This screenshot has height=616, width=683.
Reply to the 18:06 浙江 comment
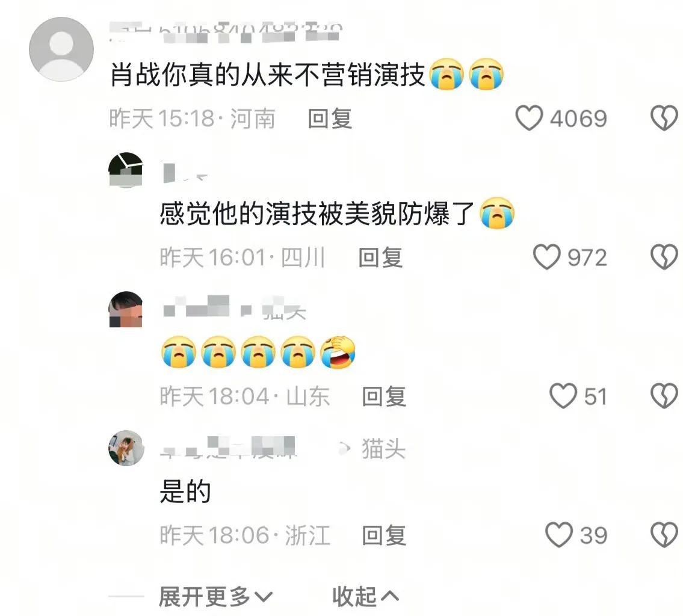[x=384, y=535]
